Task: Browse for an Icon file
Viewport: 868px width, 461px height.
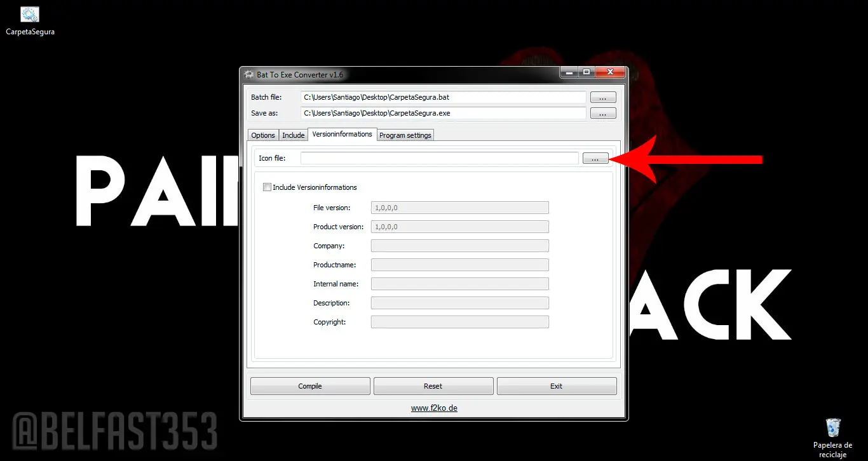Action: (595, 158)
